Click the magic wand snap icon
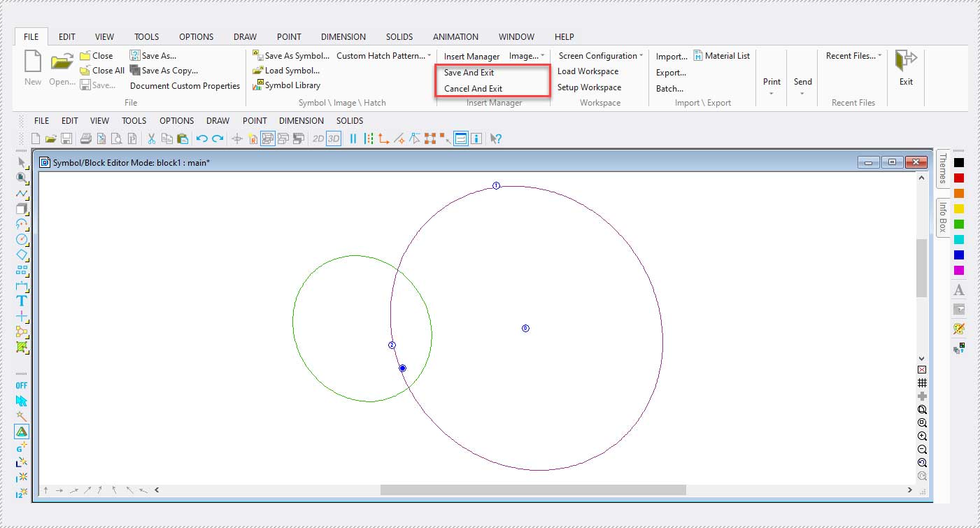Viewport: 980px width, 528px height. point(22,416)
